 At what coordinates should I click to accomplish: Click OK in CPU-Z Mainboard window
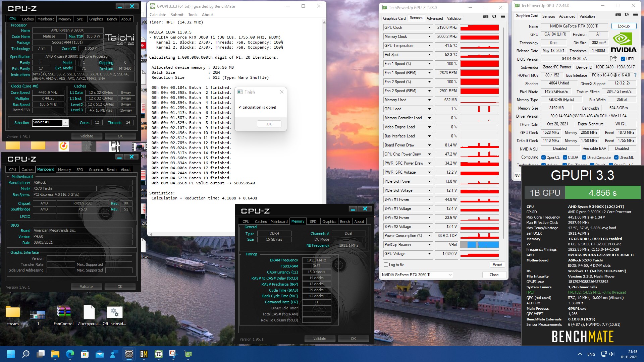pos(120,287)
